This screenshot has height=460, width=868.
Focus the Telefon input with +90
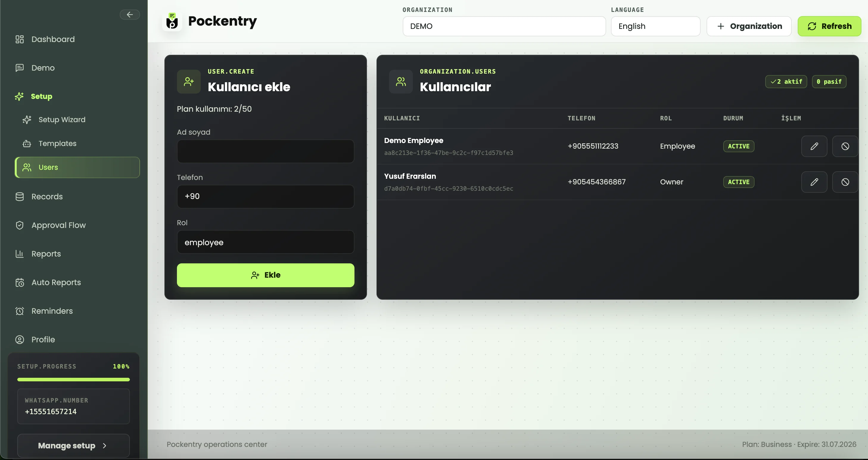pos(265,196)
